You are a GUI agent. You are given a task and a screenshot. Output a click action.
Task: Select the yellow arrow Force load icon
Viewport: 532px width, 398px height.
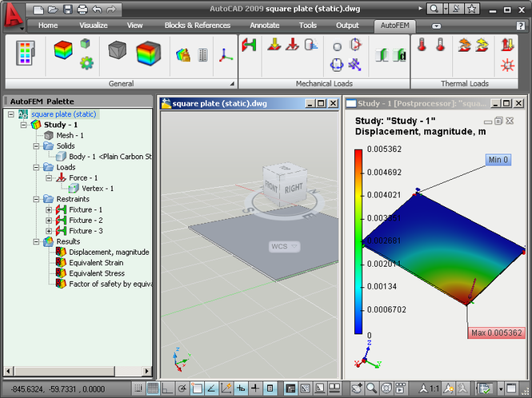274,45
